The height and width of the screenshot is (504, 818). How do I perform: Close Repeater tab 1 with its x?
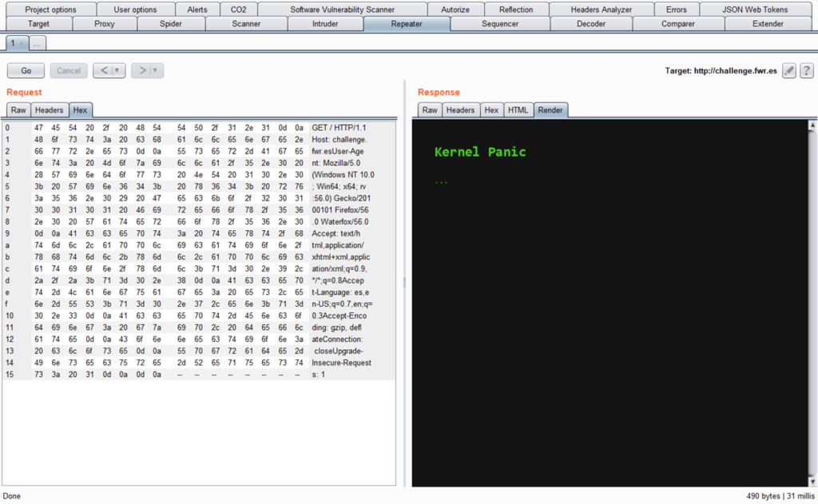click(x=22, y=43)
